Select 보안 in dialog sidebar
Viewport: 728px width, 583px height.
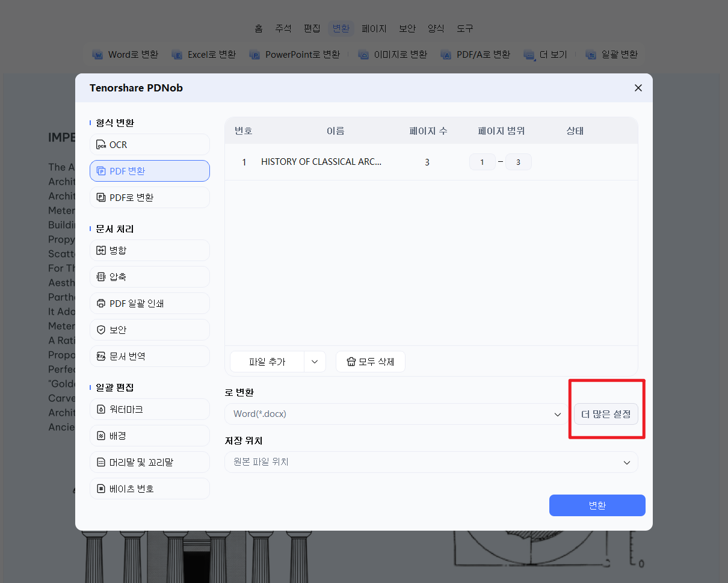tap(150, 330)
